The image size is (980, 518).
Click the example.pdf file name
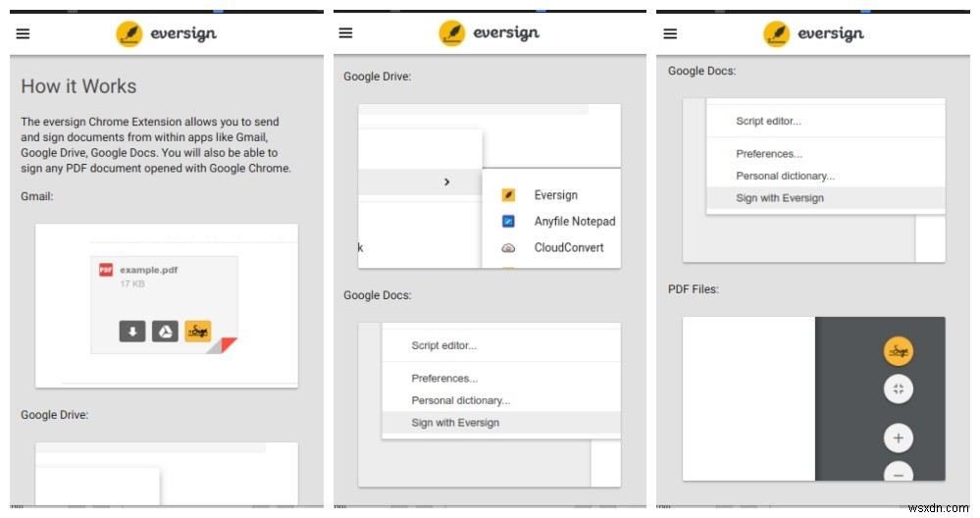149,270
